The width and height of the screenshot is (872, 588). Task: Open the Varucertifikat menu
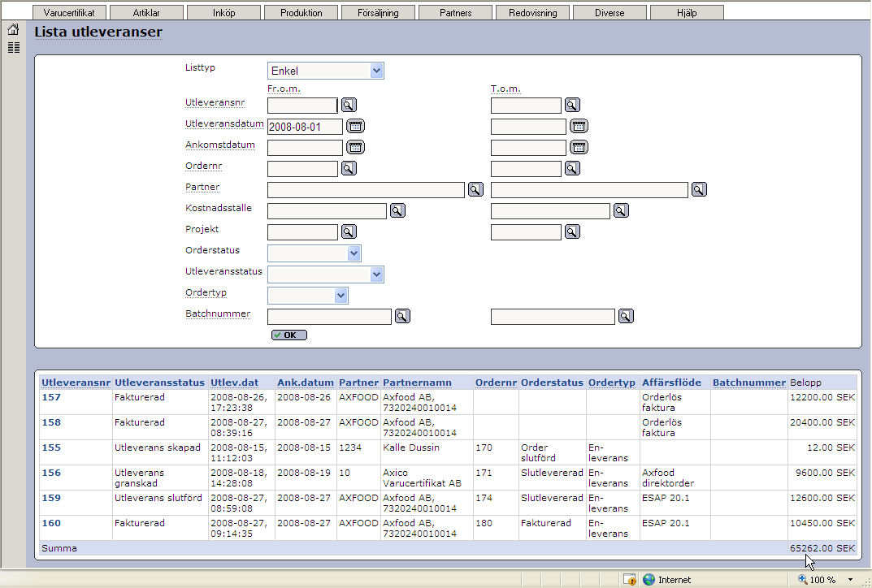(x=69, y=12)
